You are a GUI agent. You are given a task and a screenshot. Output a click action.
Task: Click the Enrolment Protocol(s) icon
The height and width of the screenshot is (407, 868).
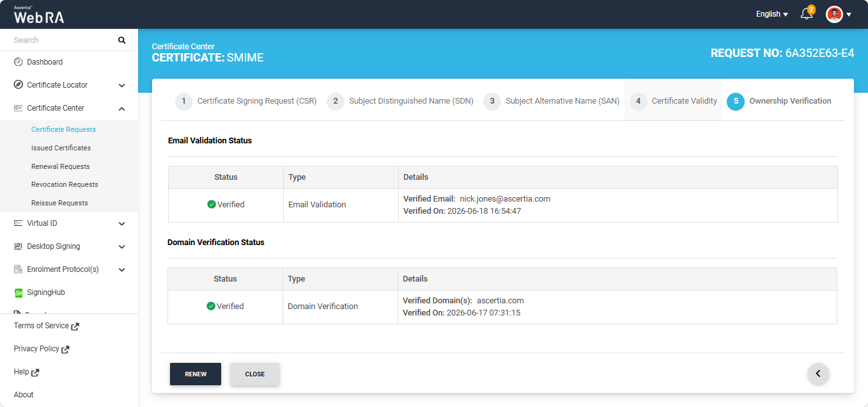tap(18, 269)
